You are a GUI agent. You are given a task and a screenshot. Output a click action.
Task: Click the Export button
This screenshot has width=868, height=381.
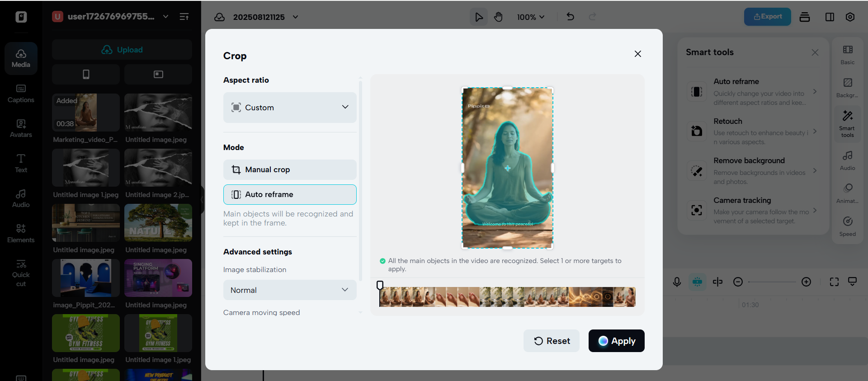[x=768, y=17]
